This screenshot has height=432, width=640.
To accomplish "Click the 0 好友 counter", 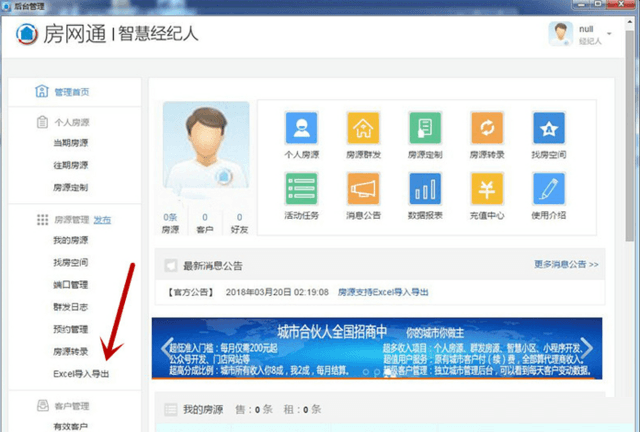I will pyautogui.click(x=239, y=223).
